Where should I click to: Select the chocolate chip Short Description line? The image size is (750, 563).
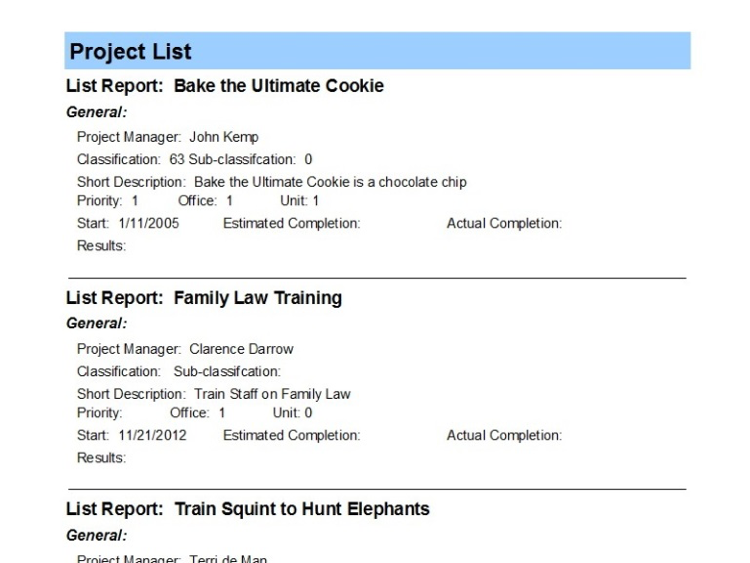(x=272, y=182)
